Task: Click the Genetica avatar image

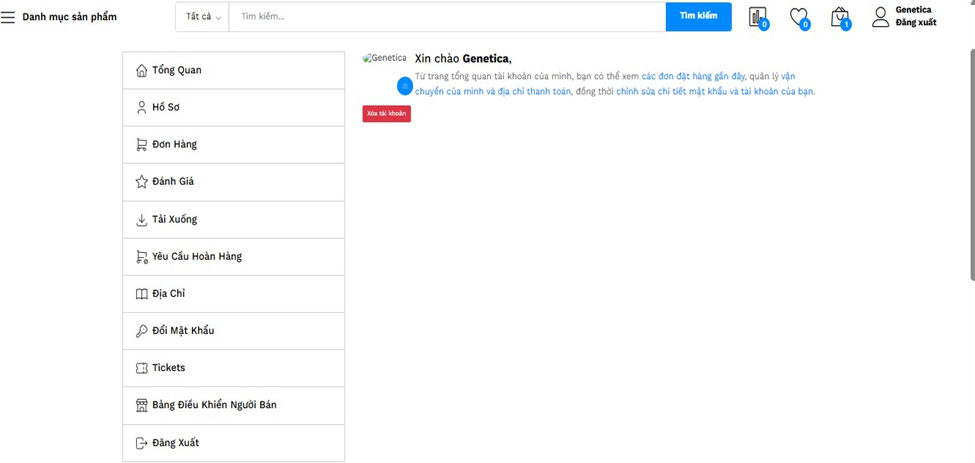Action: 385,59
